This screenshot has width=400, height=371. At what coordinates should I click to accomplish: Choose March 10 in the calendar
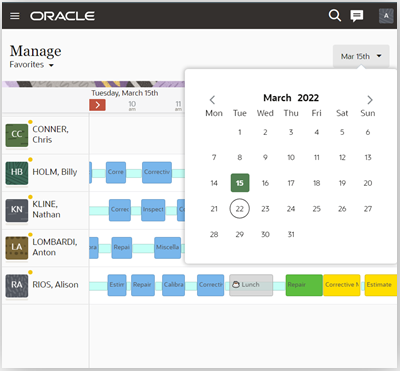tap(291, 157)
